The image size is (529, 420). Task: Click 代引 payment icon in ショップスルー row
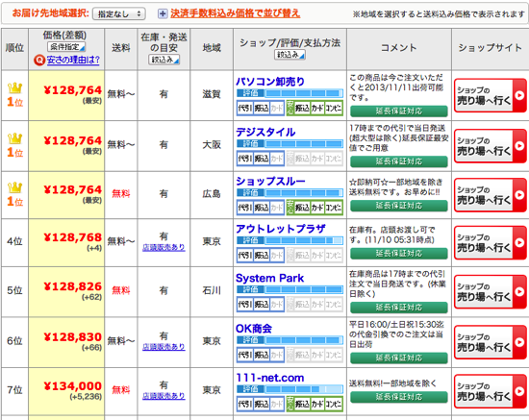(x=245, y=208)
